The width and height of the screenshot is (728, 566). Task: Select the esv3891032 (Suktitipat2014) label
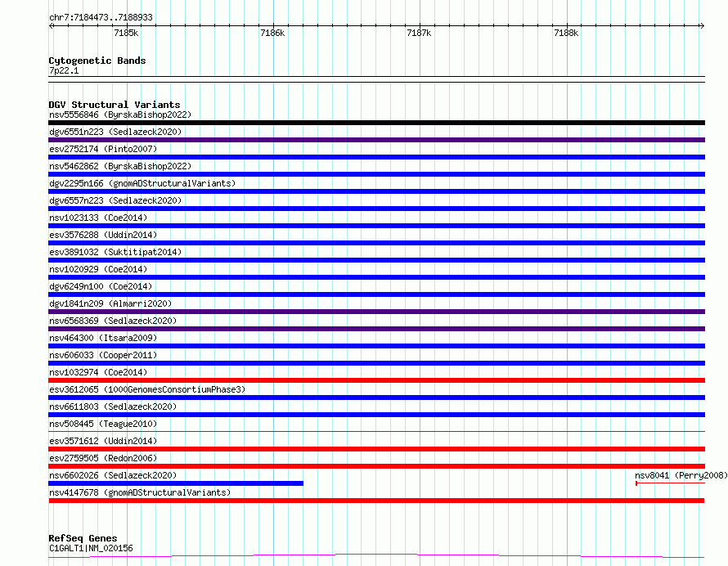click(x=115, y=252)
